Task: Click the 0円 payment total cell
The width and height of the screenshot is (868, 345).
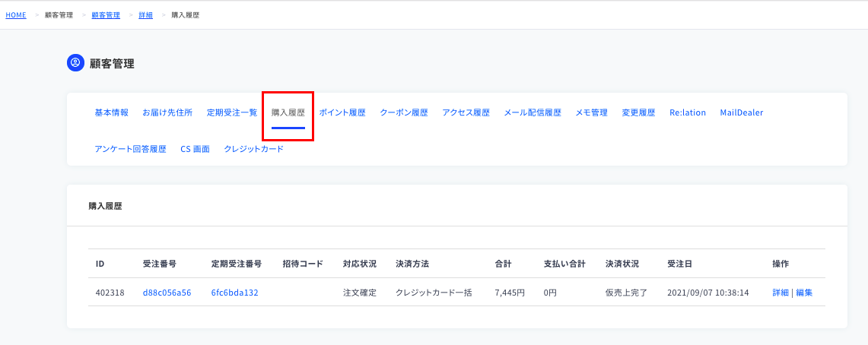Action: coord(550,293)
